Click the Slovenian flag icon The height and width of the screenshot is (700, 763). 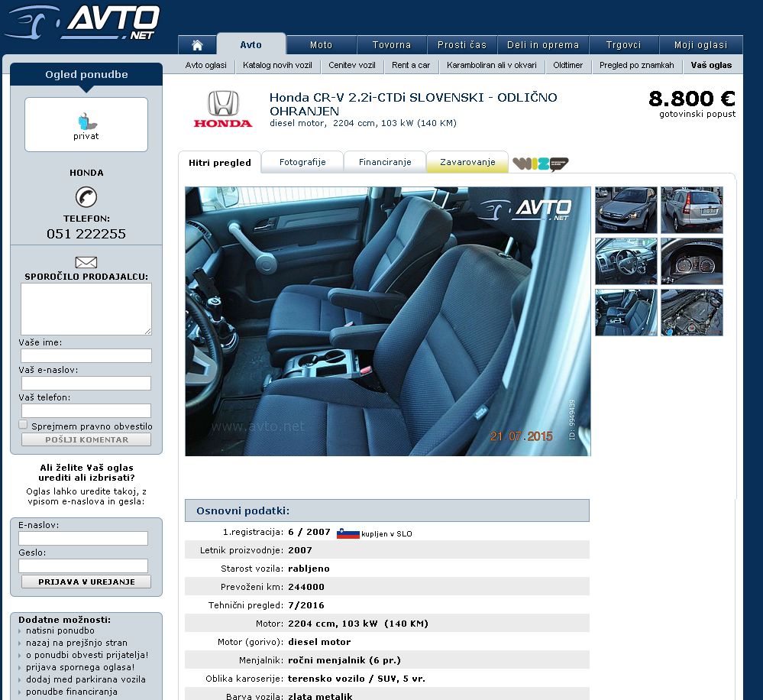pos(348,533)
